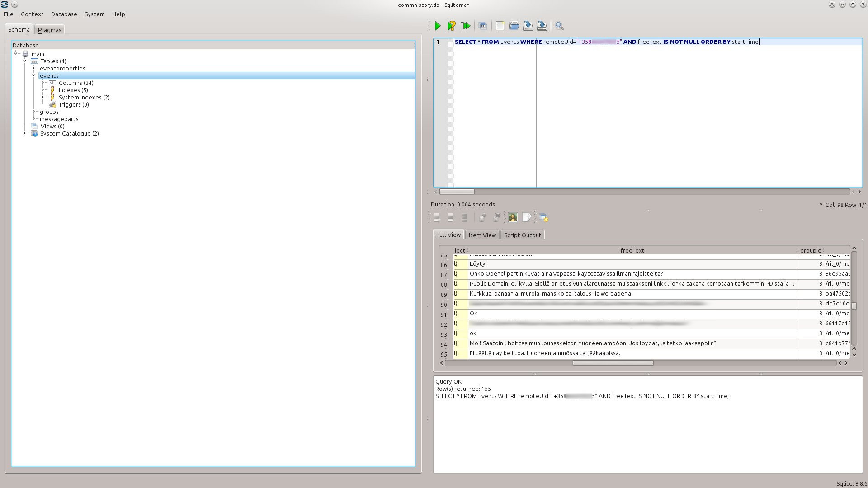
Task: Open search with the magnifier icon
Action: point(559,26)
